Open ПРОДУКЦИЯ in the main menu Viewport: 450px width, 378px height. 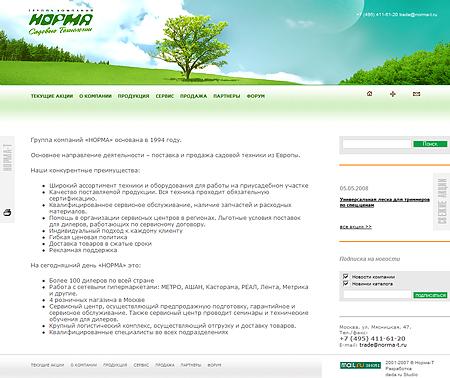[x=133, y=96]
